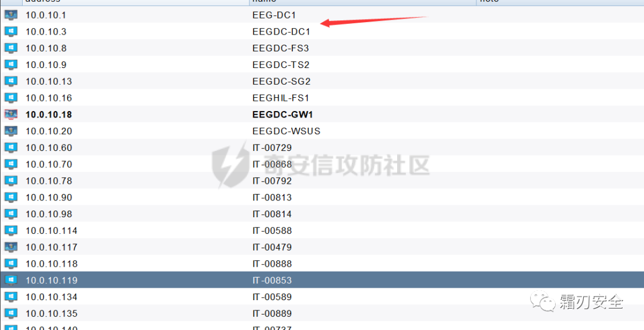
Task: Select the EEG-DC1 target name
Action: click(x=274, y=15)
